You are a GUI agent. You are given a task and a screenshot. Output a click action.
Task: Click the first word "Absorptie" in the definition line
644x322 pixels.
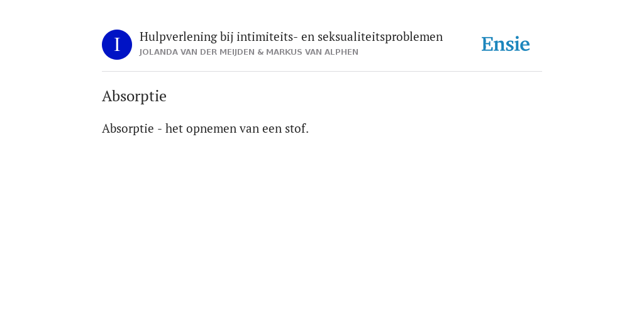(x=128, y=128)
